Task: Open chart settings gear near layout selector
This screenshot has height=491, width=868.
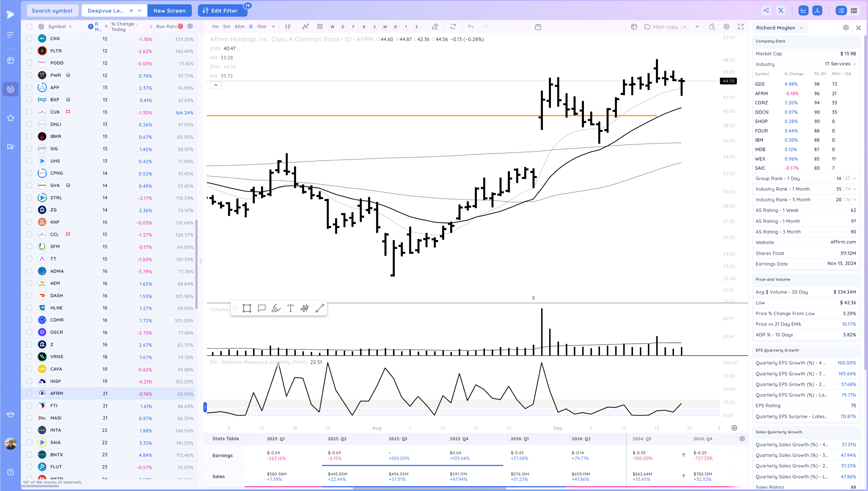Action: 726,27
